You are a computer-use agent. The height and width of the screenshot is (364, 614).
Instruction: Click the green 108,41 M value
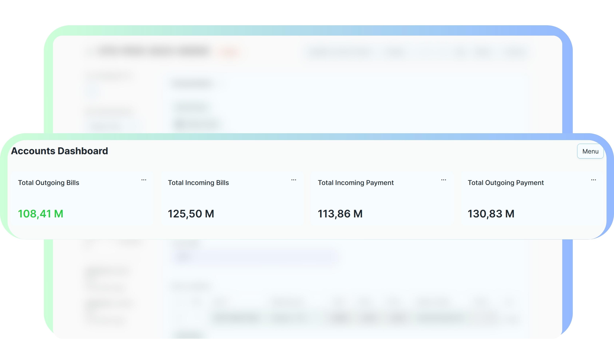pyautogui.click(x=41, y=214)
